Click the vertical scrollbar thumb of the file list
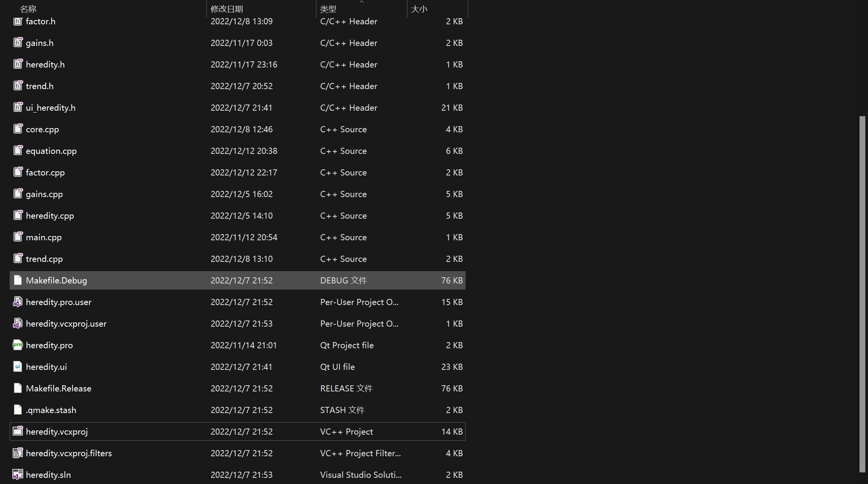This screenshot has height=484, width=868. [x=862, y=294]
